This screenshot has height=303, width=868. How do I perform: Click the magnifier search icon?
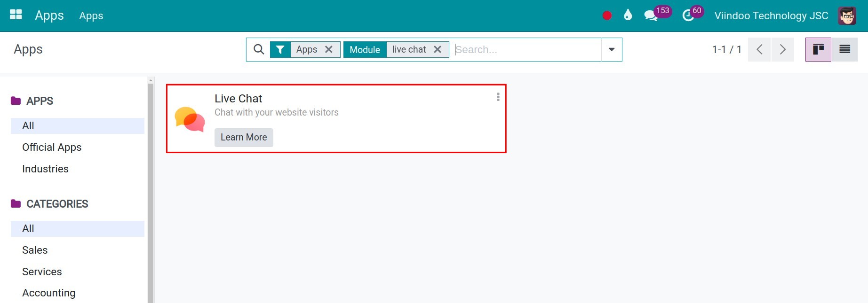[259, 49]
